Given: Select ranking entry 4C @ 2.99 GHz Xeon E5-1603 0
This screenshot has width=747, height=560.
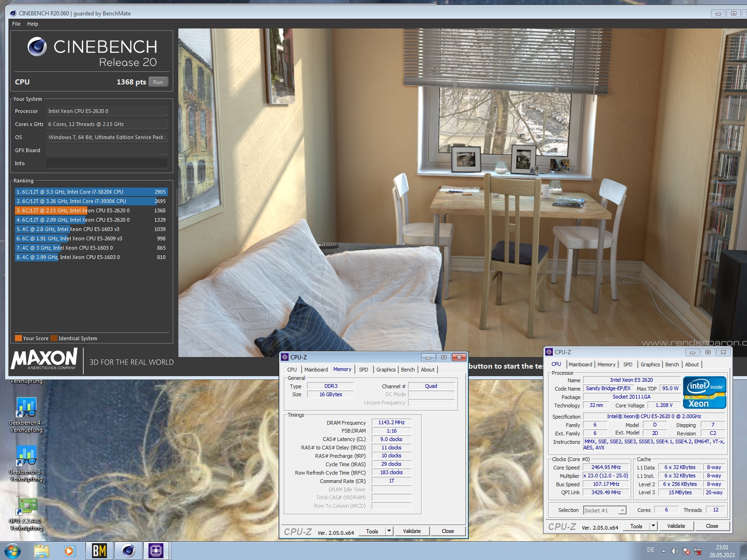Looking at the screenshot, I should pyautogui.click(x=91, y=257).
